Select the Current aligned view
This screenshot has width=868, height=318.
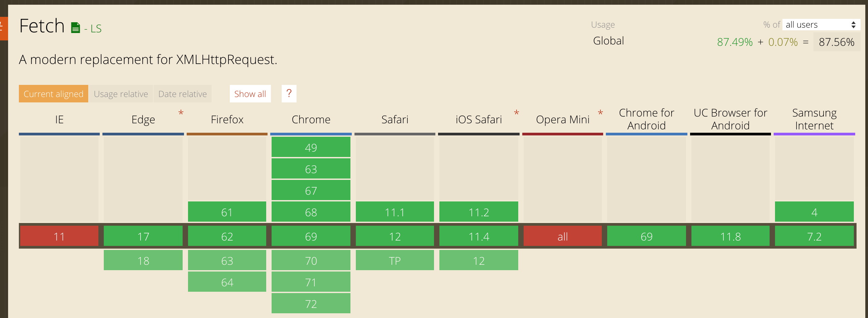53,94
